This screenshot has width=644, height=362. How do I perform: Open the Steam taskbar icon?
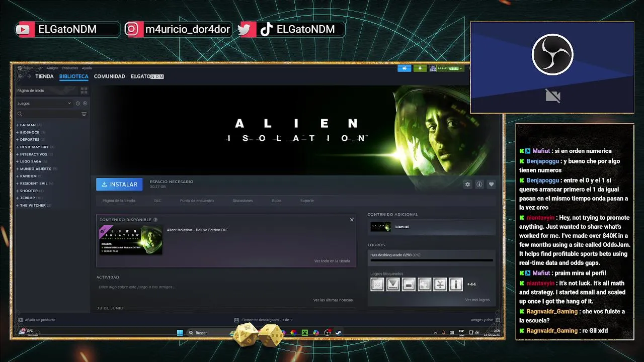click(339, 332)
